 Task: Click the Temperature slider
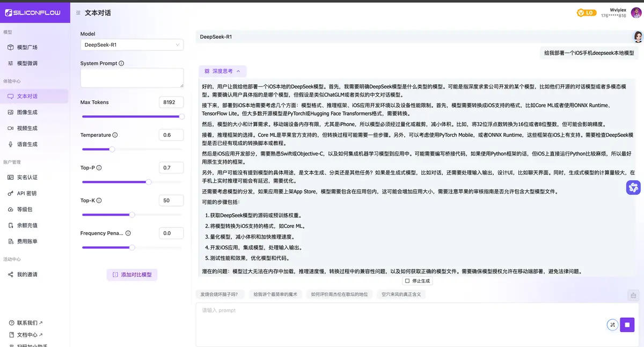point(132,149)
